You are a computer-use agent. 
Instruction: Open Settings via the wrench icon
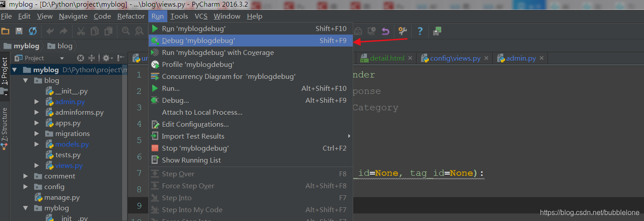(x=402, y=31)
